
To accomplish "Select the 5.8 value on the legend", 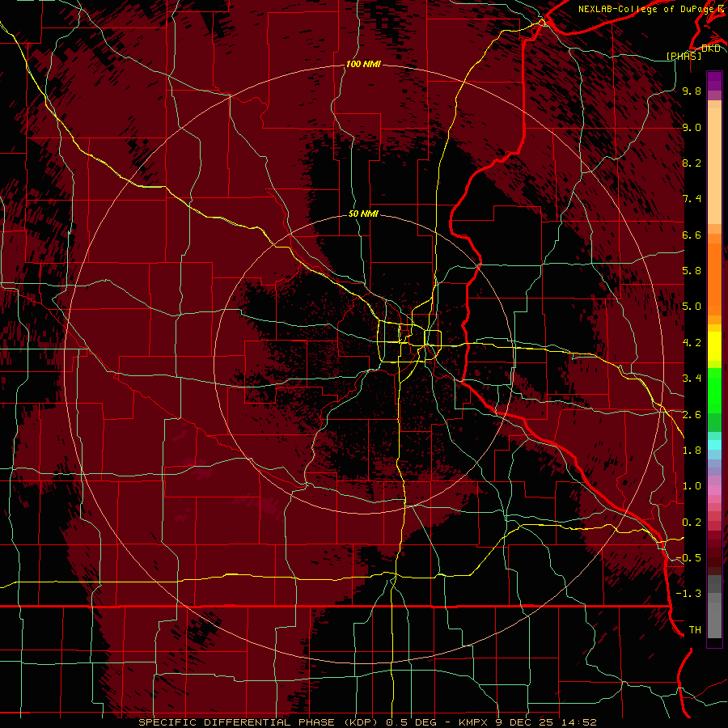I will click(692, 271).
